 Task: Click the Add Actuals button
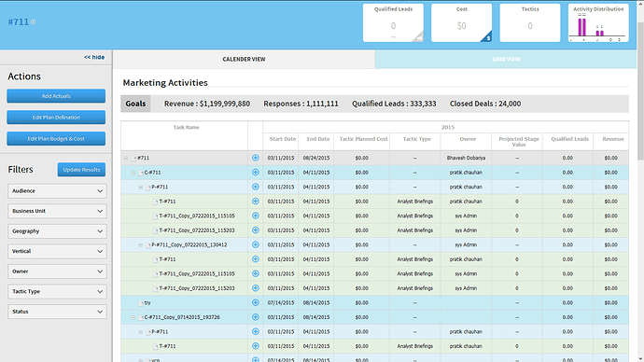click(x=56, y=96)
